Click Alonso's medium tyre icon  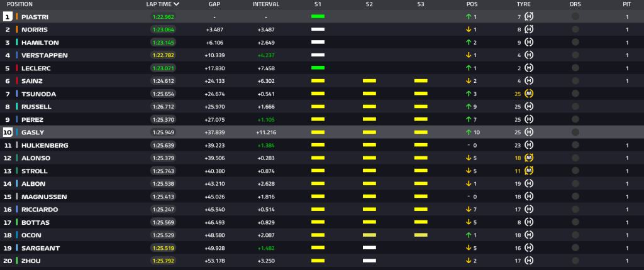pyautogui.click(x=529, y=158)
